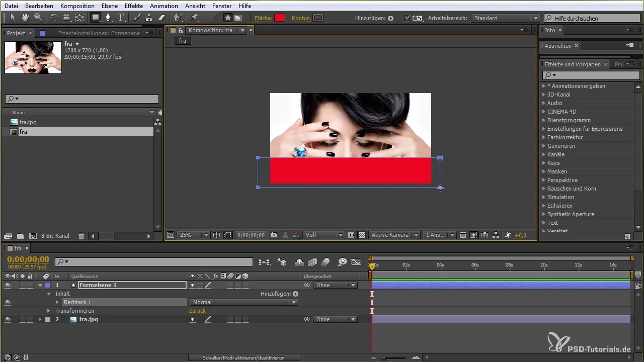Select the Zoom magnifier tool
644x362 pixels.
pos(37,18)
